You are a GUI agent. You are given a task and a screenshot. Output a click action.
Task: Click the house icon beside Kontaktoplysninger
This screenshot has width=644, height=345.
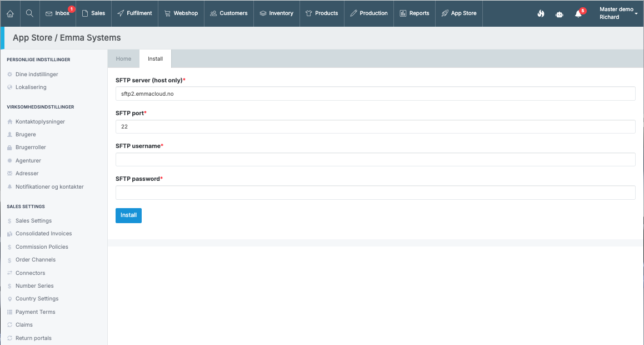[10, 122]
